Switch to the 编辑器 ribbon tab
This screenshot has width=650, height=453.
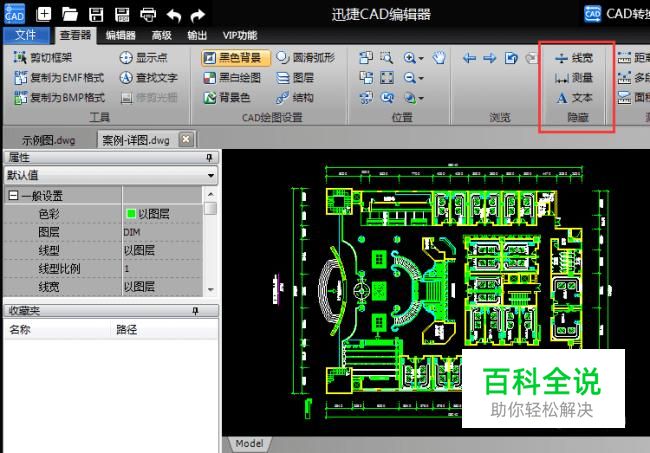coord(121,36)
